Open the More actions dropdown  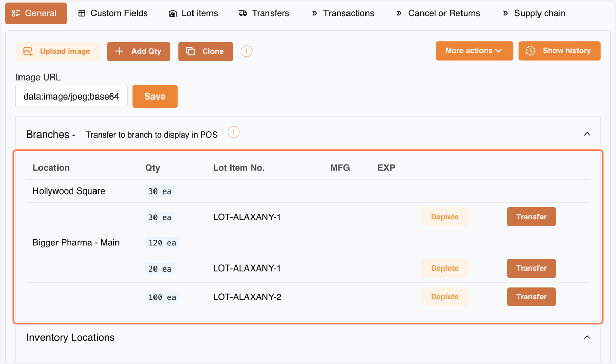point(474,51)
